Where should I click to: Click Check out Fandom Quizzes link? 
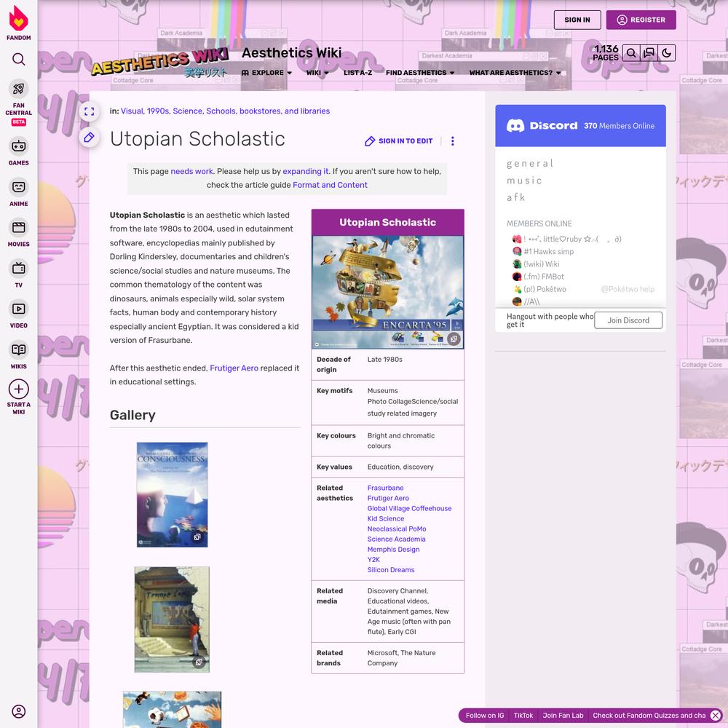point(649,716)
